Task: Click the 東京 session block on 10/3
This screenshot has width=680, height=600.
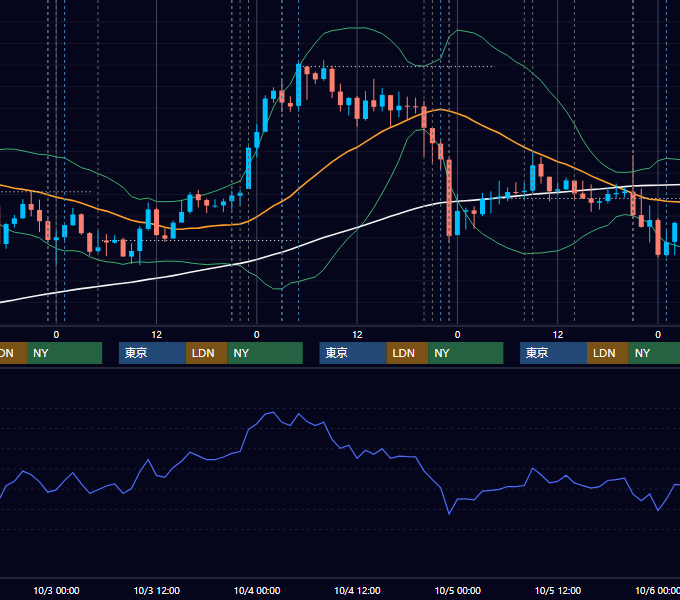Action: pos(152,353)
